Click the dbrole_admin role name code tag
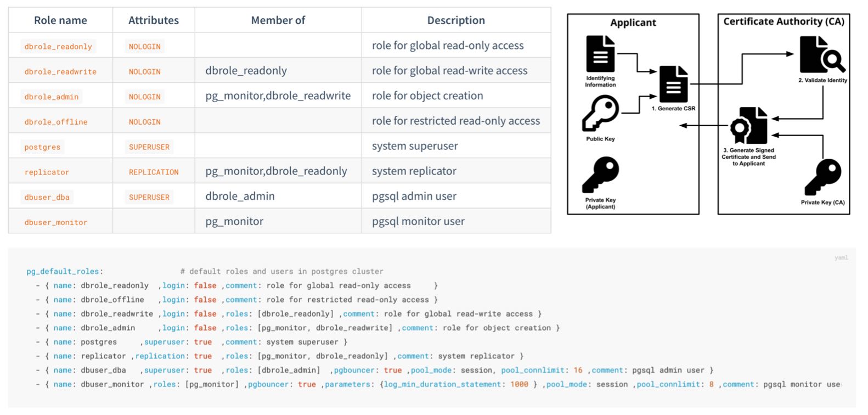The image size is (868, 415). 52,97
